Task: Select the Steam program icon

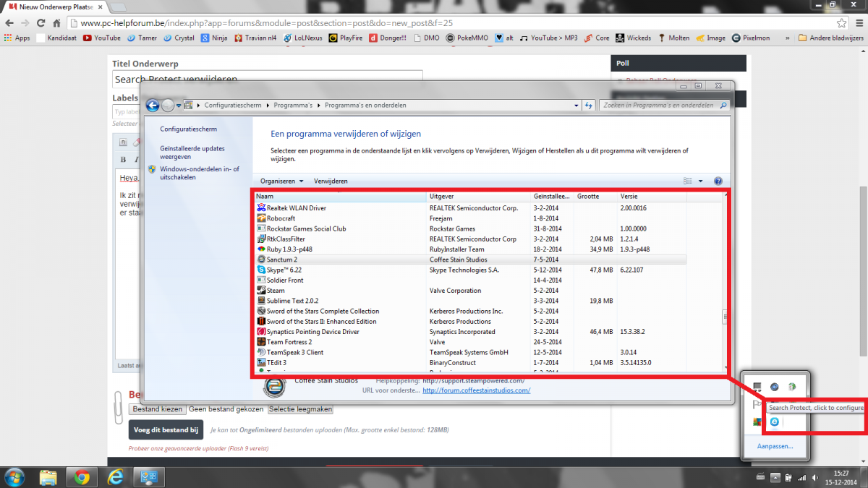Action: click(261, 291)
